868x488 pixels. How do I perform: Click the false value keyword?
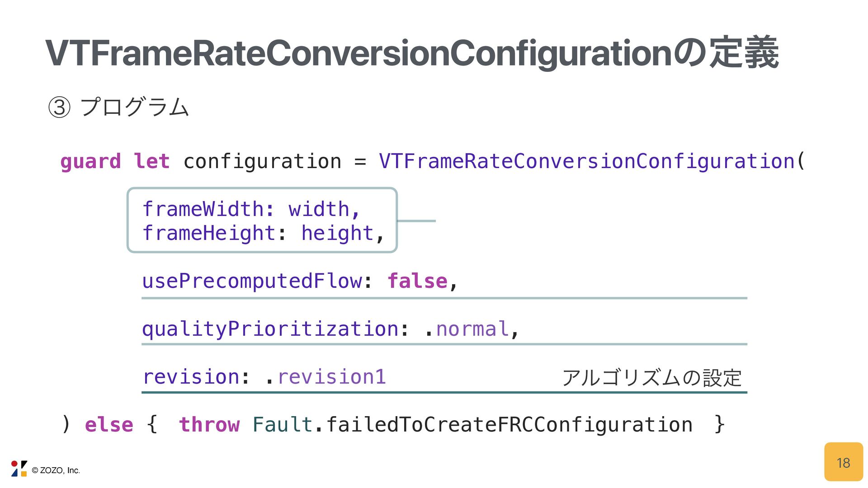click(x=417, y=281)
